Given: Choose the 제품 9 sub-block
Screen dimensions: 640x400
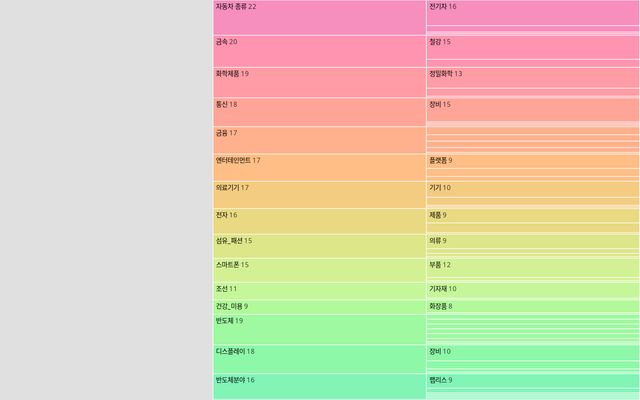Looking at the screenshot, I should coord(533,216).
